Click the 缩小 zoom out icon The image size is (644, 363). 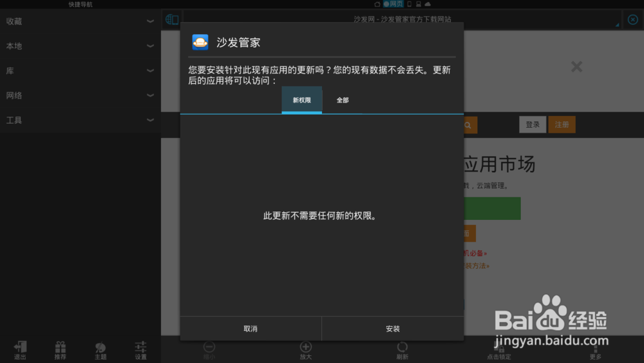[209, 350]
